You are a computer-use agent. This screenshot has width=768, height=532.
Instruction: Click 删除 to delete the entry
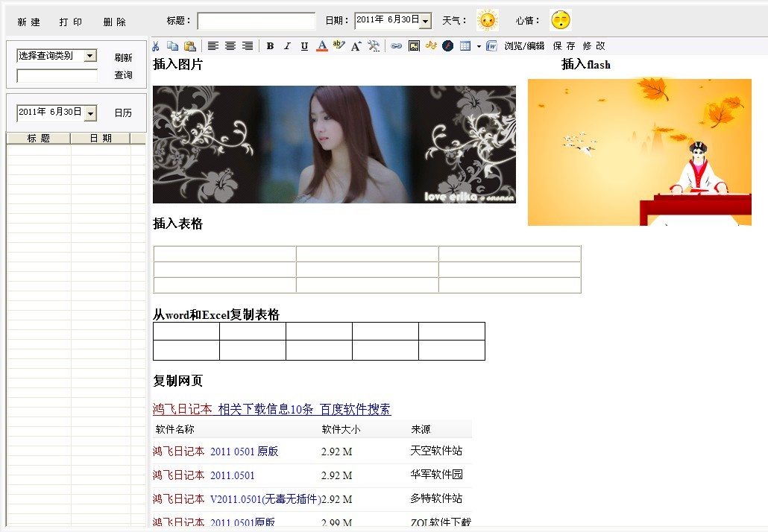[115, 22]
